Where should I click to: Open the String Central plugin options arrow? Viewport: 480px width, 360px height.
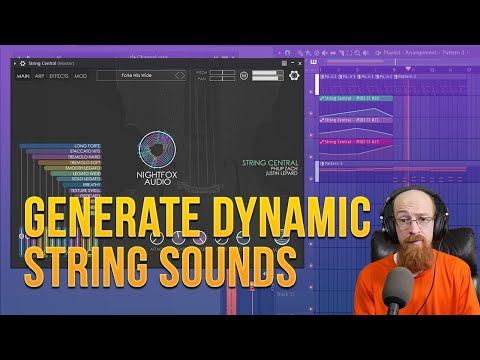[x=15, y=63]
